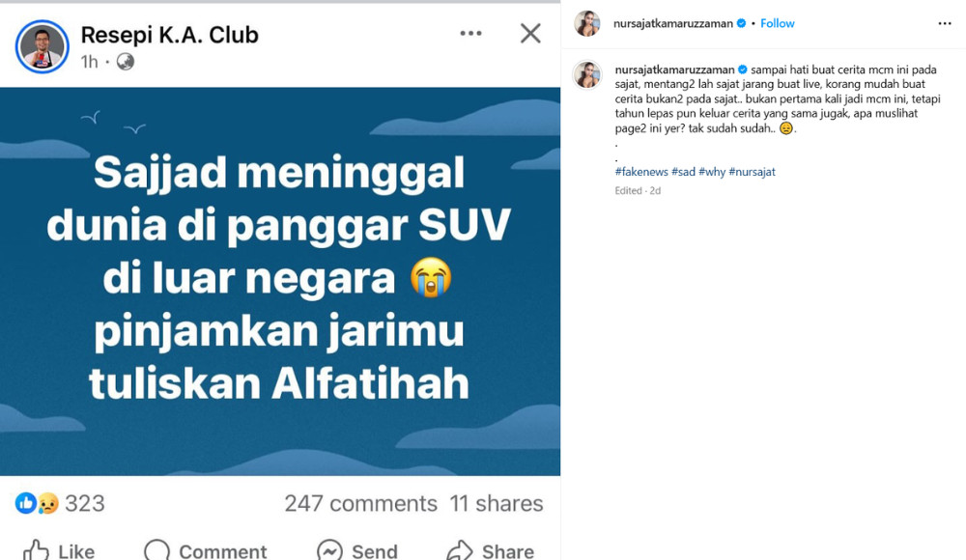Viewport: 966px width, 560px height.
Task: Open the #sad hashtag
Action: 683,172
